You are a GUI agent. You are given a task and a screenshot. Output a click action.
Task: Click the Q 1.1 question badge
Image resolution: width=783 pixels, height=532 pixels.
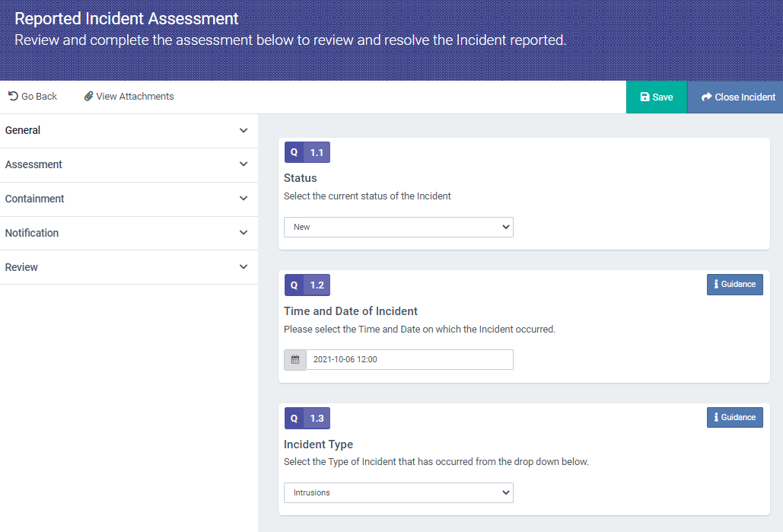click(x=307, y=152)
